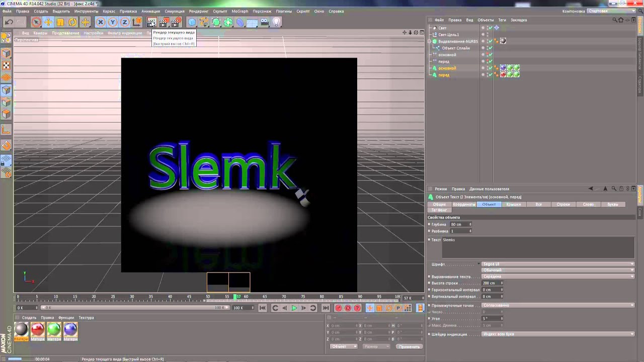Click the Применить button
The width and height of the screenshot is (644, 362).
click(x=409, y=346)
